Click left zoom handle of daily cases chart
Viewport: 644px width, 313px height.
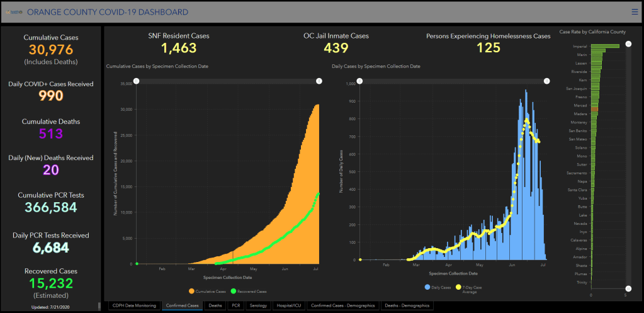click(359, 81)
